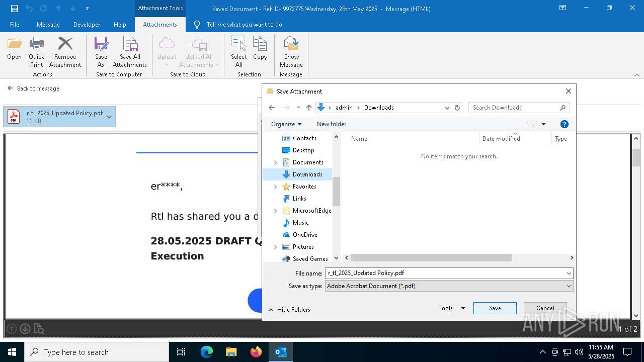
Task: Expand the Favorites folder node
Action: 275,187
